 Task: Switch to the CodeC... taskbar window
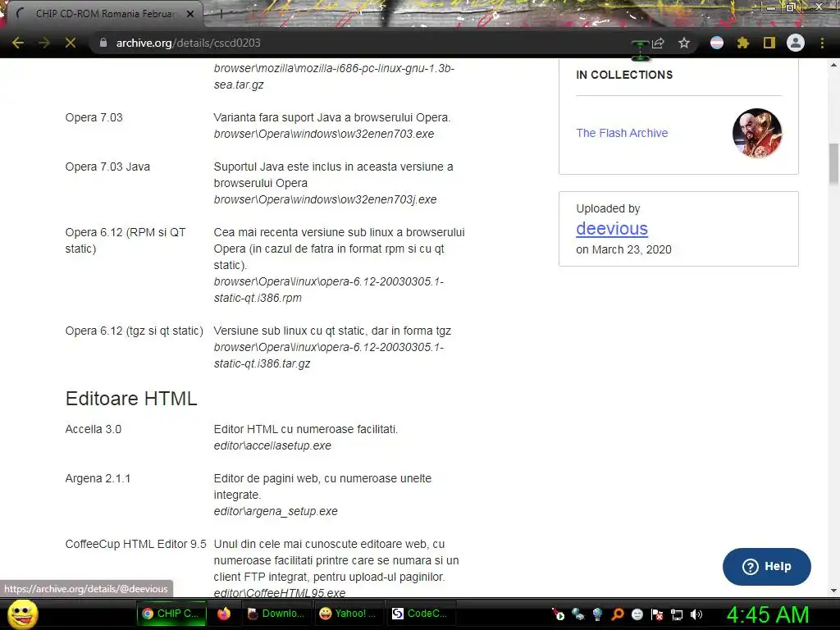[x=421, y=614]
